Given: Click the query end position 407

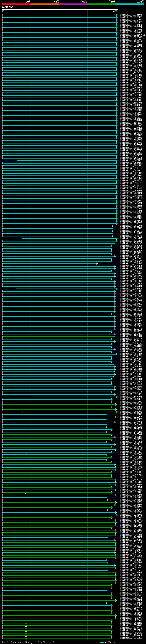Looking at the screenshot, I should click(x=115, y=11).
